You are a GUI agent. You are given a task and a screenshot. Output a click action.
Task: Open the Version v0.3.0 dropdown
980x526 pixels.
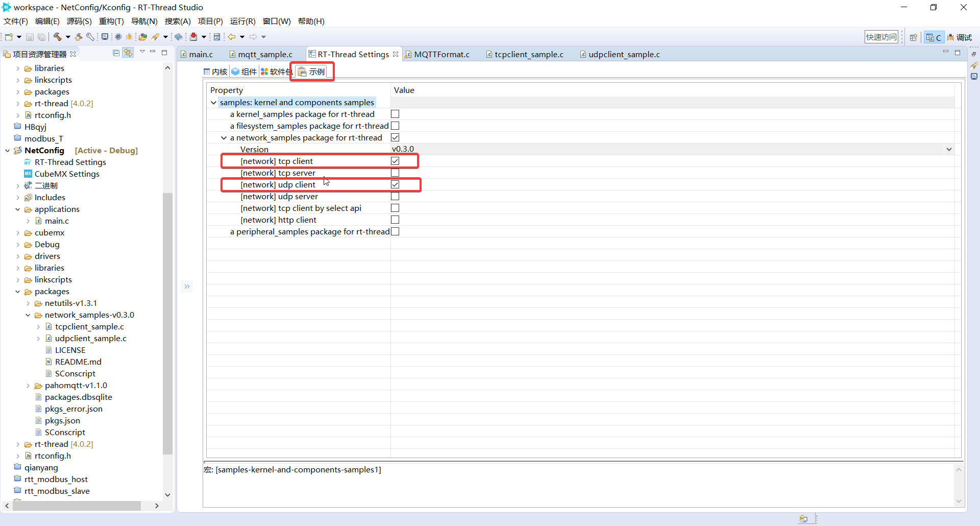click(949, 149)
